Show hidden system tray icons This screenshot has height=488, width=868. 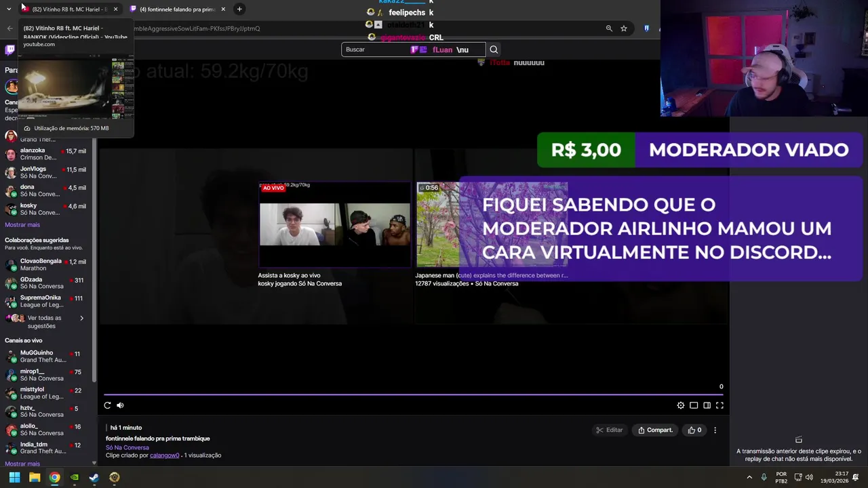click(x=749, y=477)
